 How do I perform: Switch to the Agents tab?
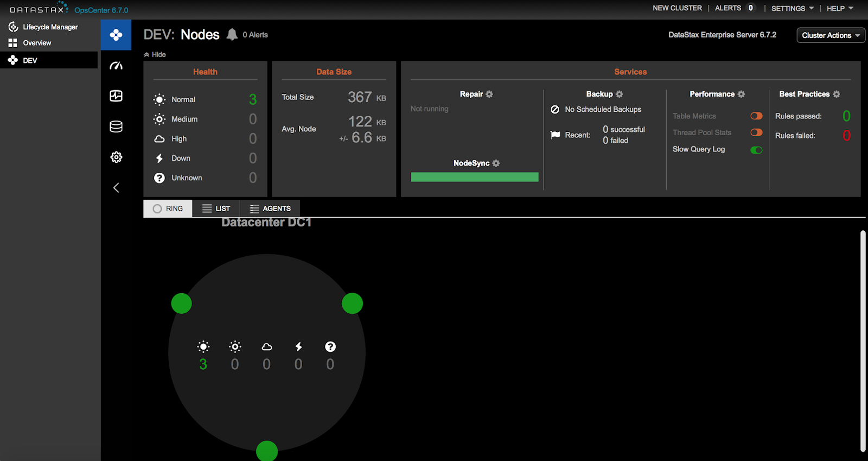click(270, 209)
